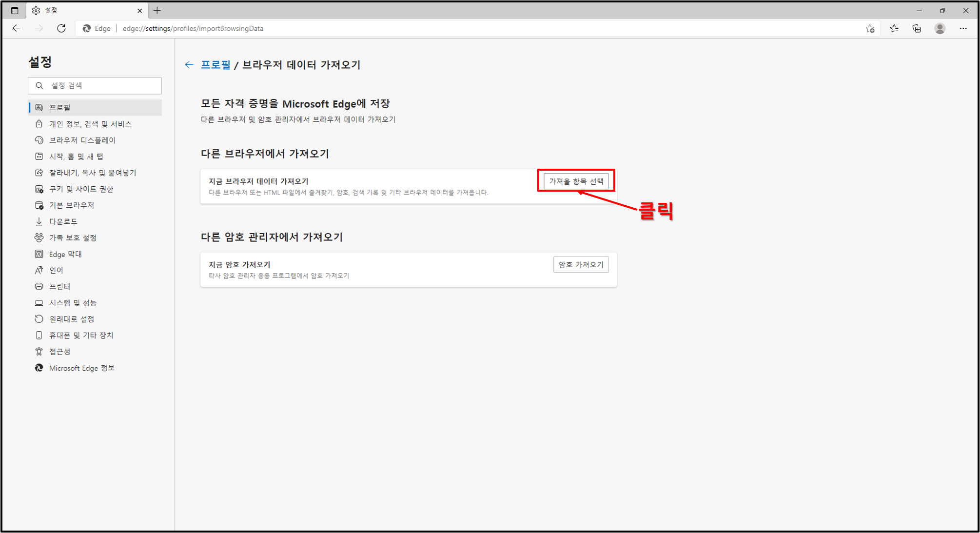The image size is (980, 533).
Task: Click the Refresh page icon
Action: pyautogui.click(x=61, y=28)
